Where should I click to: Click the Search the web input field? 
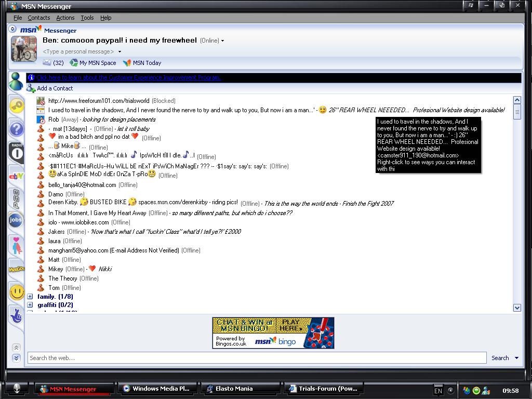[257, 358]
